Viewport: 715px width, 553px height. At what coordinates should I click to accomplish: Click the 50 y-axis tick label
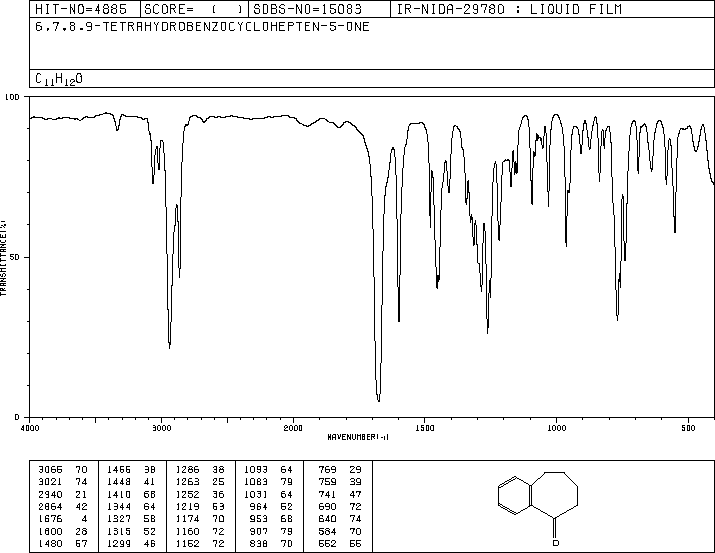15,258
